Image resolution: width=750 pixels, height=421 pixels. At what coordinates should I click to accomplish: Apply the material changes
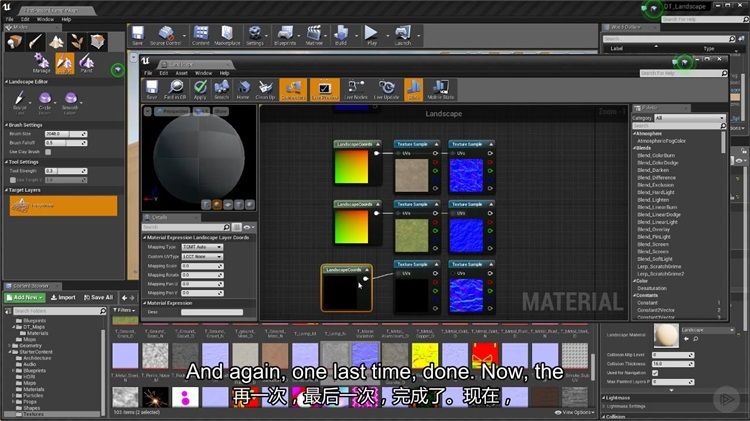click(x=200, y=89)
